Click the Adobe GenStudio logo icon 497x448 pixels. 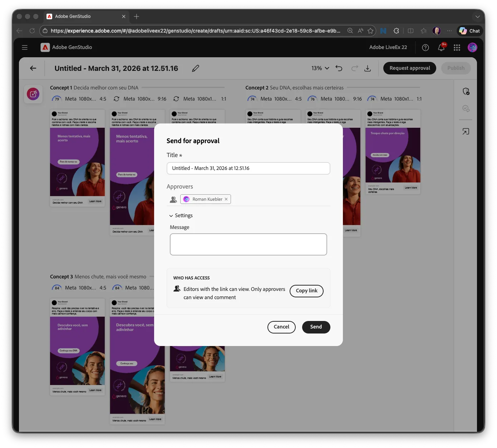tap(45, 47)
